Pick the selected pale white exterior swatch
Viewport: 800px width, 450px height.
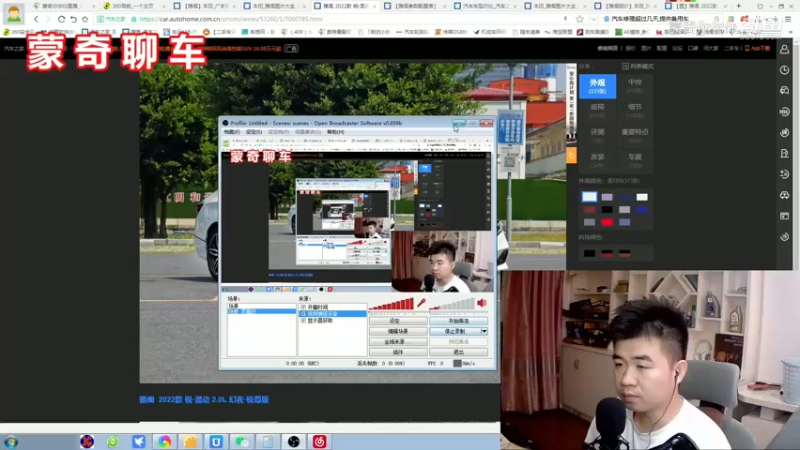click(x=589, y=197)
